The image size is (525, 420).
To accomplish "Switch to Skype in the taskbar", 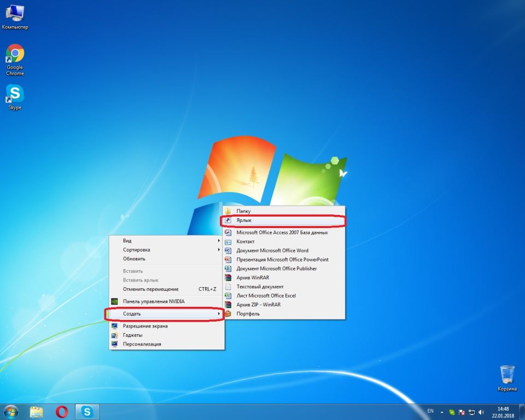I will [87, 412].
